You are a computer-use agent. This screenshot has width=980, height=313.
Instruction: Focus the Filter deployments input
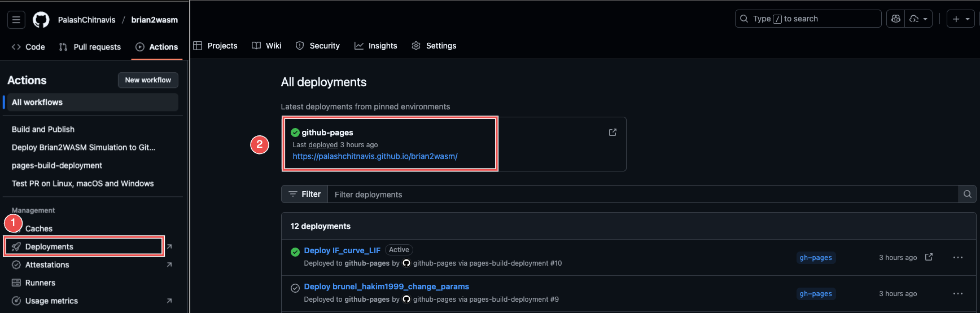coord(643,194)
